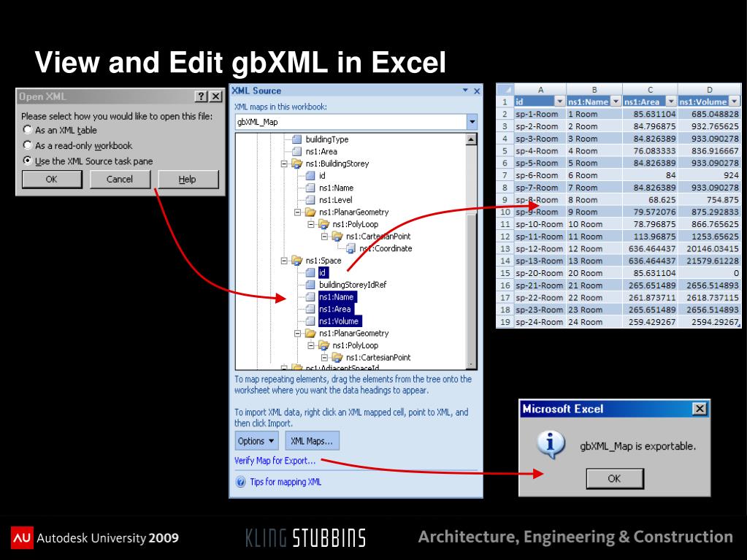Click the ns1:Coordinate element icon
Screen dimensions: 747x560
[350, 248]
